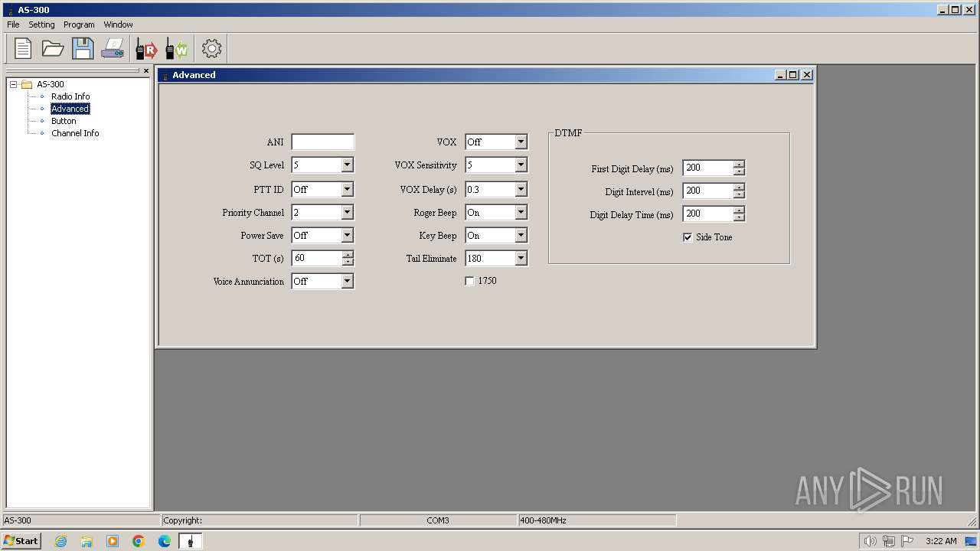Click the New file toolbar icon
Image resolution: width=980 pixels, height=551 pixels.
tap(23, 49)
